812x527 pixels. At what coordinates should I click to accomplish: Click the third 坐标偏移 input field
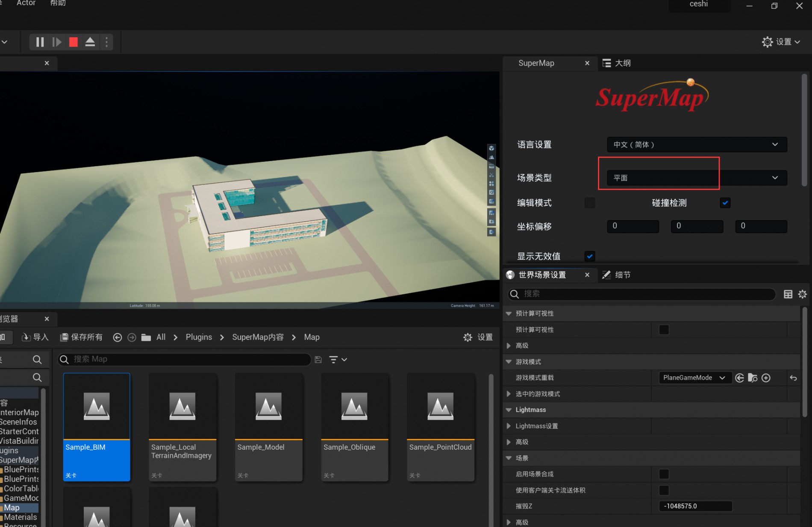[761, 226]
